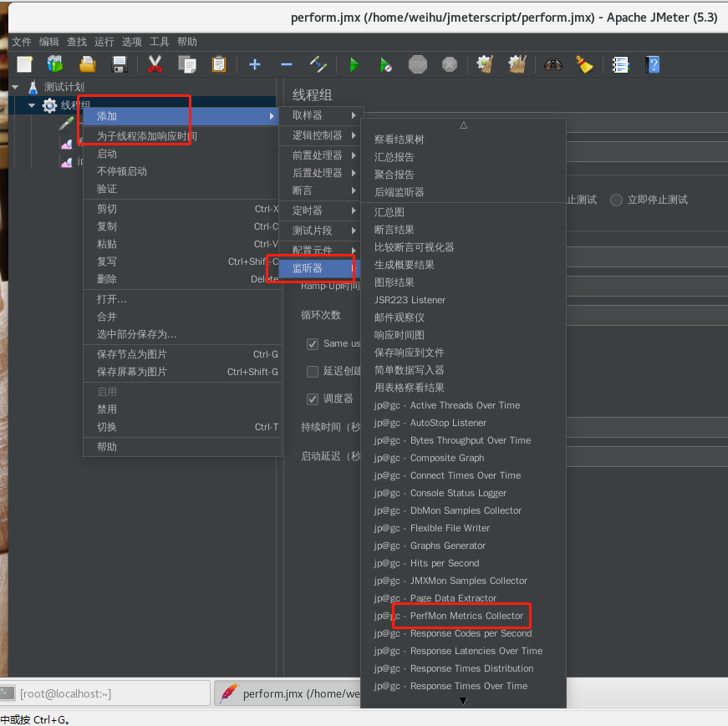
Task: Click the Copy icon in toolbar
Action: click(187, 64)
